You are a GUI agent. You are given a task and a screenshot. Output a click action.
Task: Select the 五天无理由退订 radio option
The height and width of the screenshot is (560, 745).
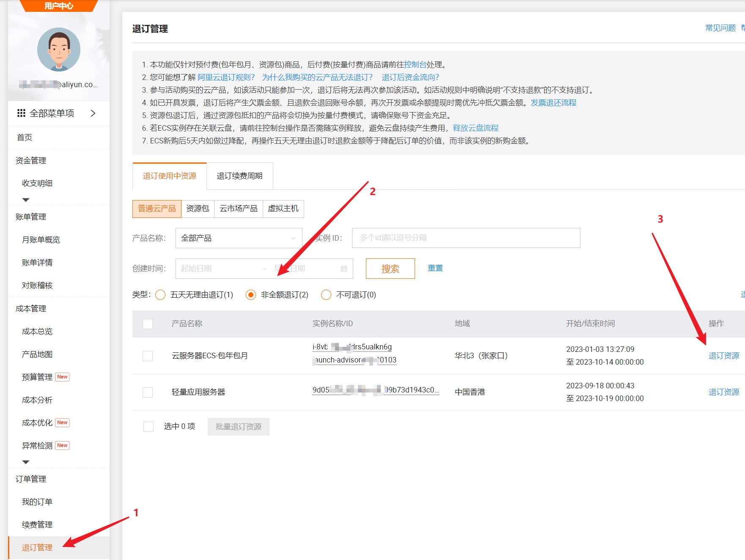pyautogui.click(x=160, y=295)
